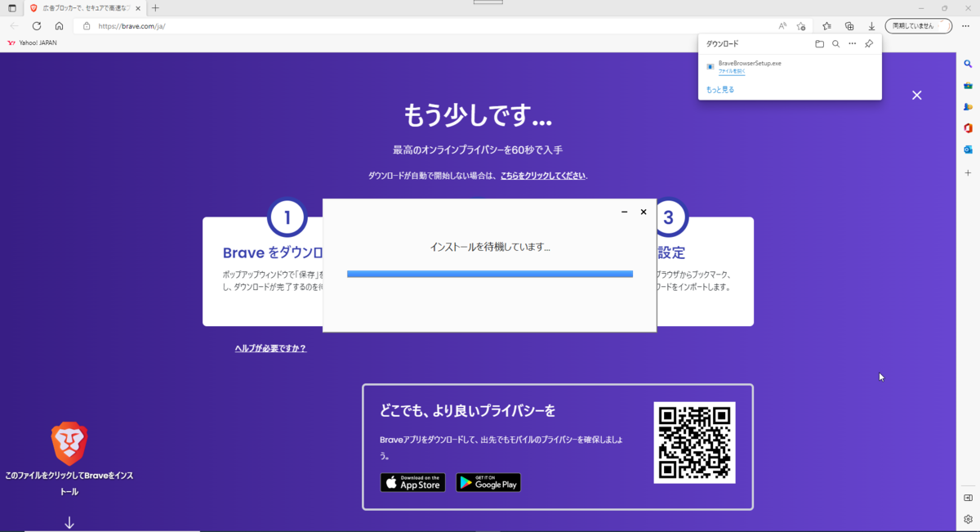980x532 pixels.
Task: Click the もう少しです... heading
Action: [x=478, y=115]
